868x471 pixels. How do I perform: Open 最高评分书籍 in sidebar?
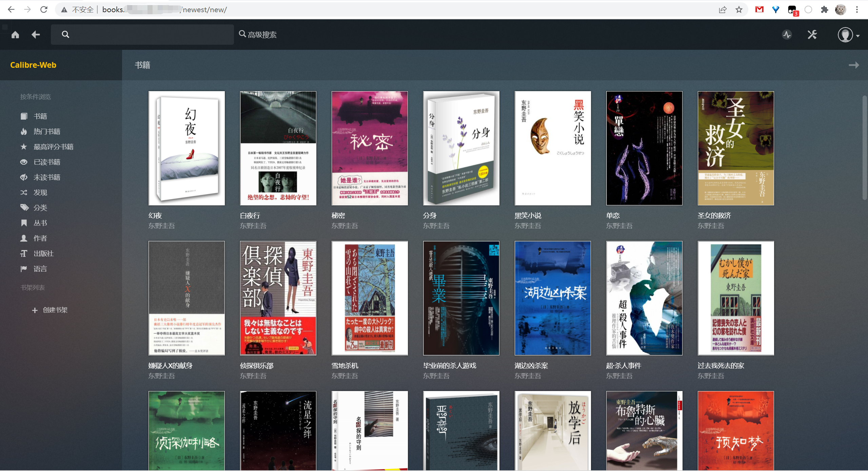pos(47,147)
